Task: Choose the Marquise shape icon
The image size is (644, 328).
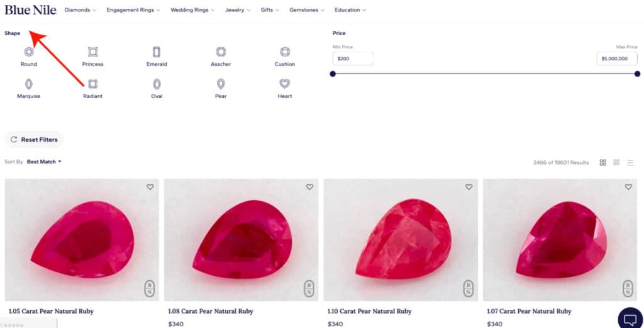Action: tap(28, 84)
